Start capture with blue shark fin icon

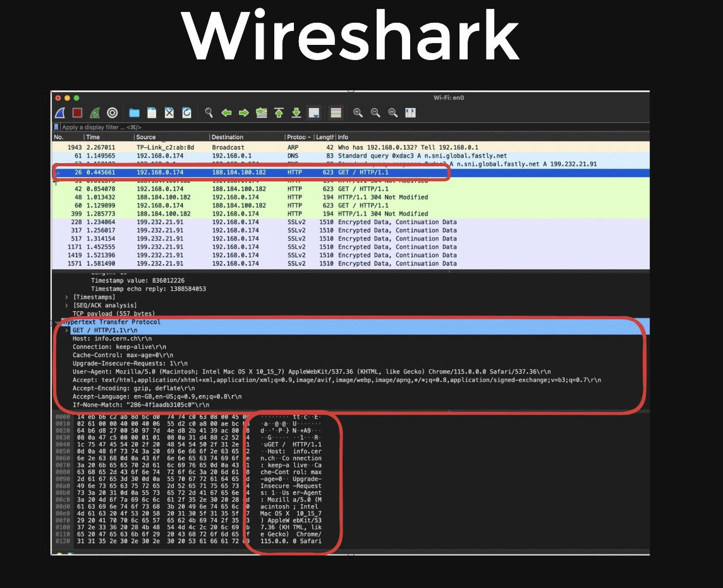61,113
